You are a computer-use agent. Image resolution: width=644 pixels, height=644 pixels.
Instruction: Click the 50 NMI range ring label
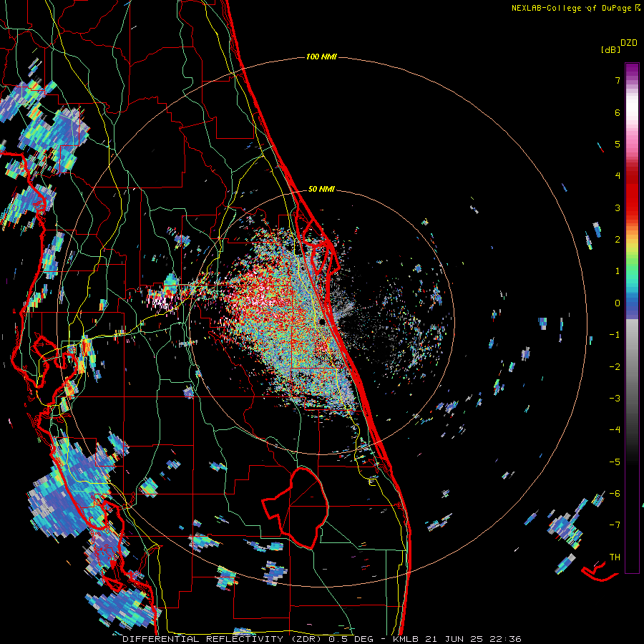[321, 189]
